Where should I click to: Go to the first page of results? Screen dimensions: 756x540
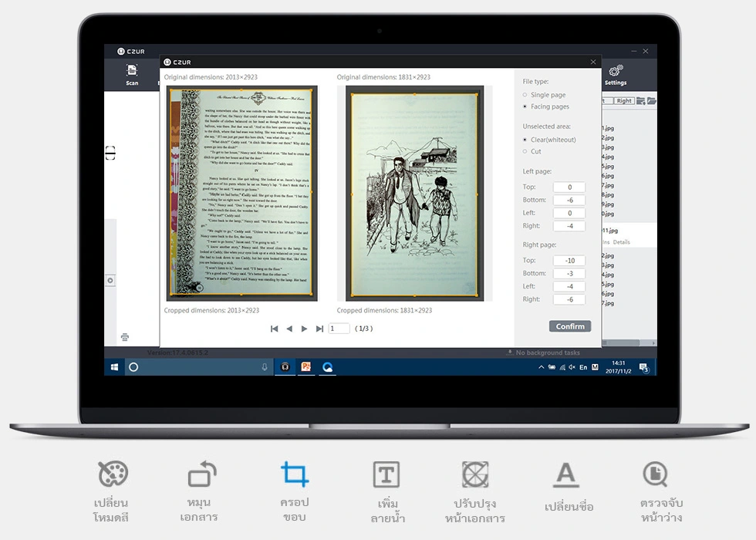pyautogui.click(x=275, y=329)
